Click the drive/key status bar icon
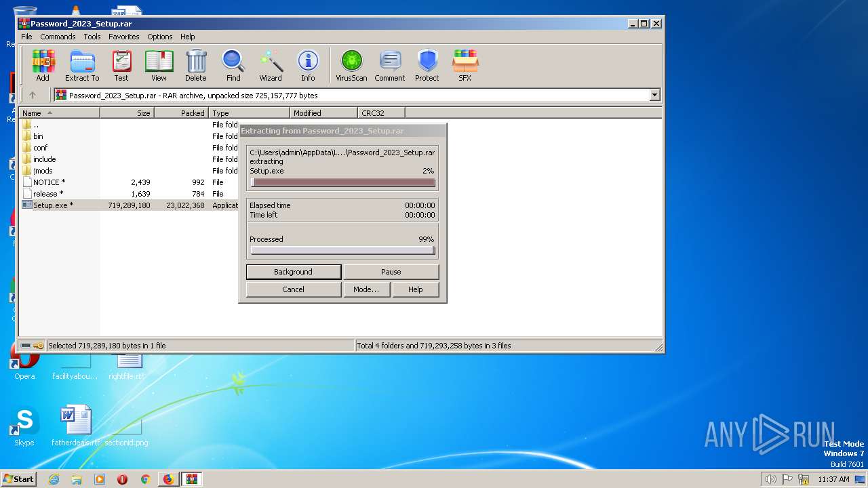Viewport: 868px width, 488px height. pyautogui.click(x=32, y=346)
